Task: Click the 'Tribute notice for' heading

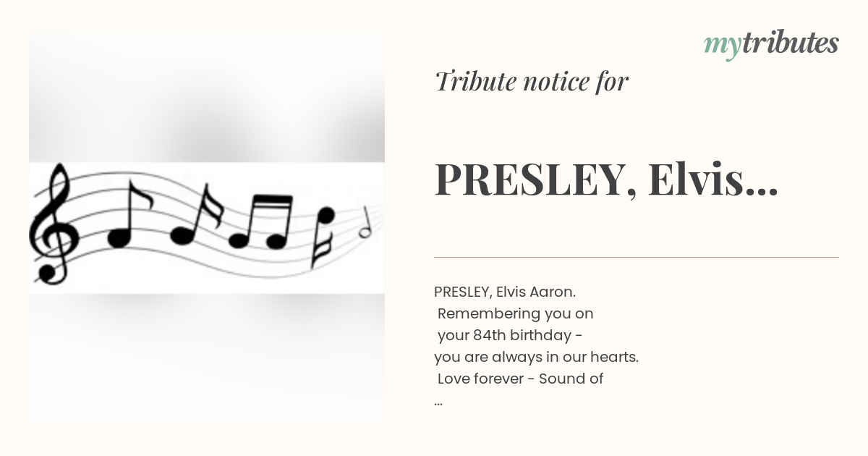Action: [532, 82]
